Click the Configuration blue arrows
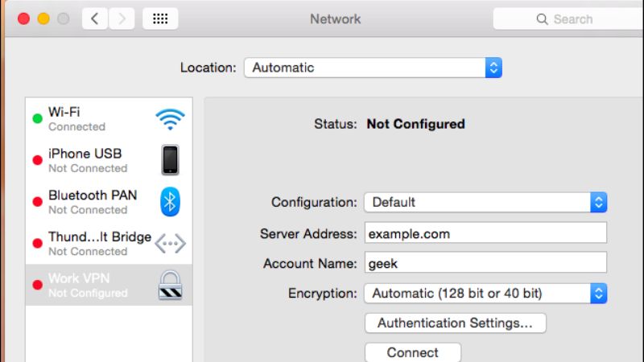Viewport: 644px width, 362px height. coord(598,203)
